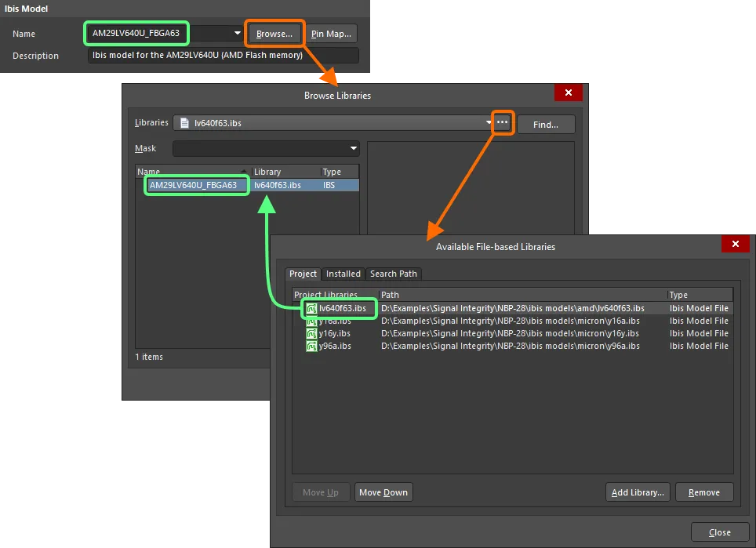The height and width of the screenshot is (548, 756).
Task: Click the ellipsis button beside Libraries
Action: (x=503, y=122)
